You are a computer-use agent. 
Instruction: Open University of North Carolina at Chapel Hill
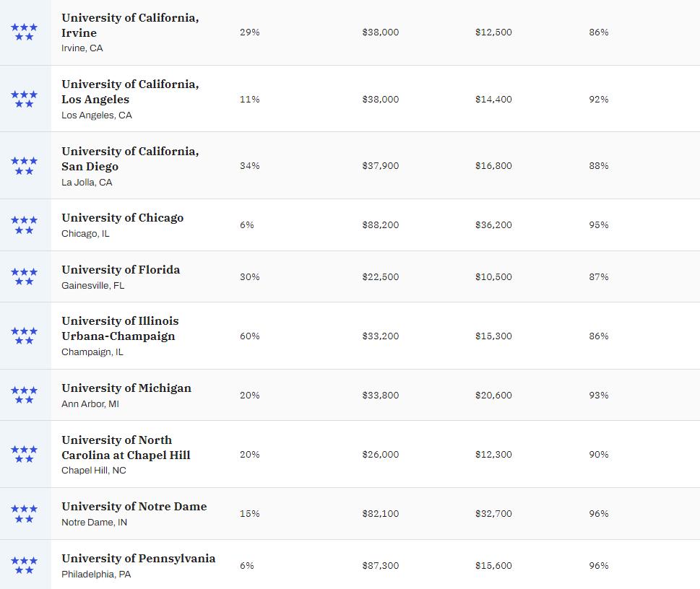(x=126, y=448)
